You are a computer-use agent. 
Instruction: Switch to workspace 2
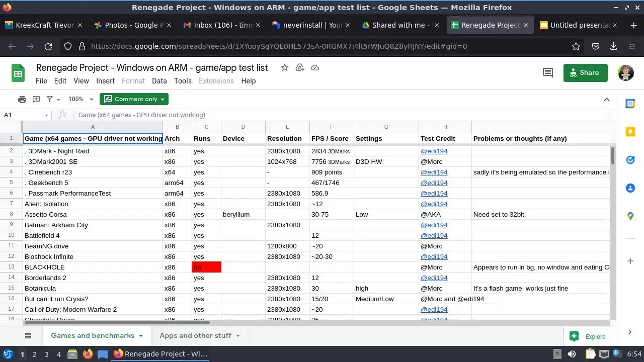coord(34,354)
